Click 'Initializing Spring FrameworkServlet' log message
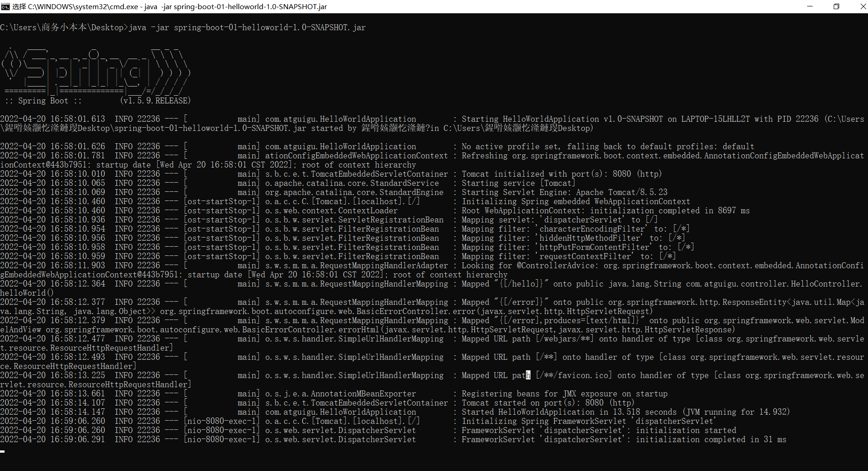Image resolution: width=868 pixels, height=471 pixels. 589,421
